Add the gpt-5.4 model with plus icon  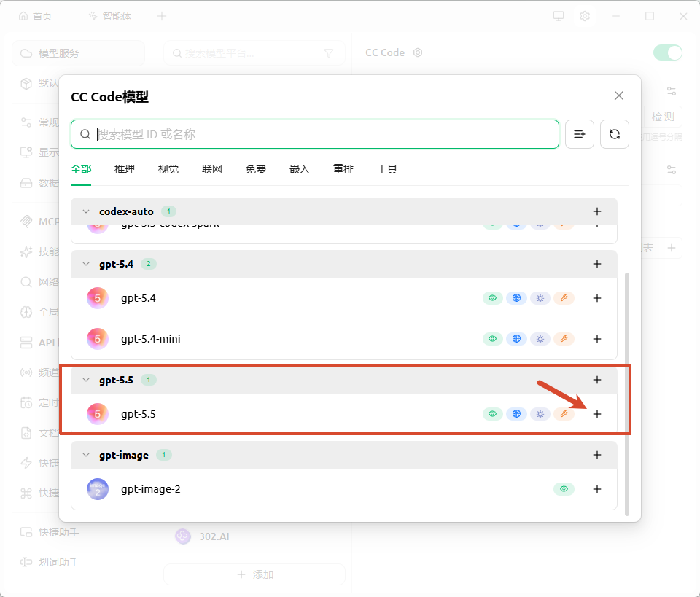(597, 298)
